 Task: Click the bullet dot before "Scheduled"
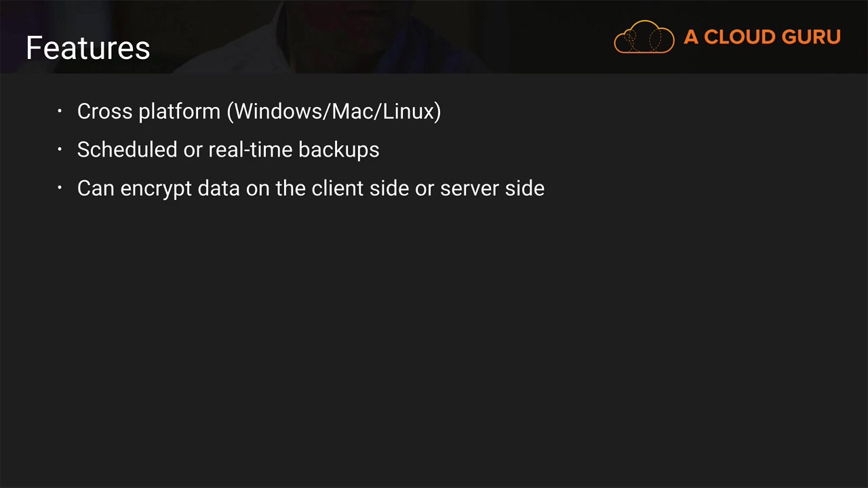click(60, 149)
